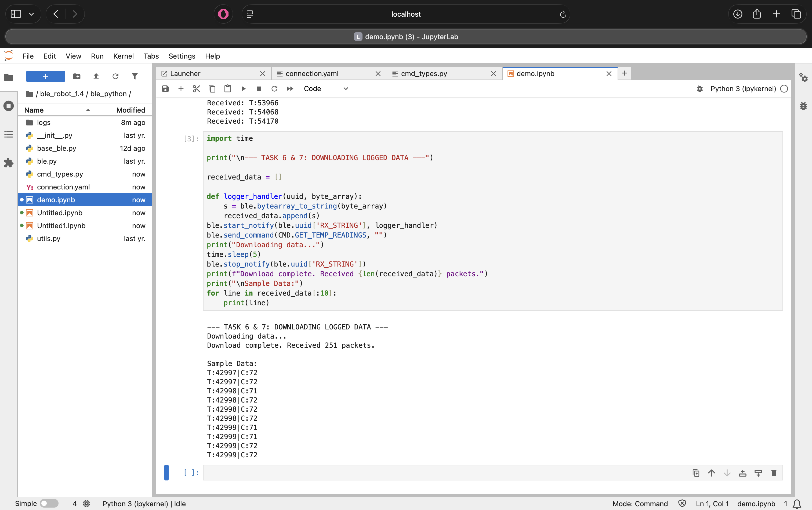Open the sidebar panel chooser chevron
812x510 pixels.
point(31,14)
